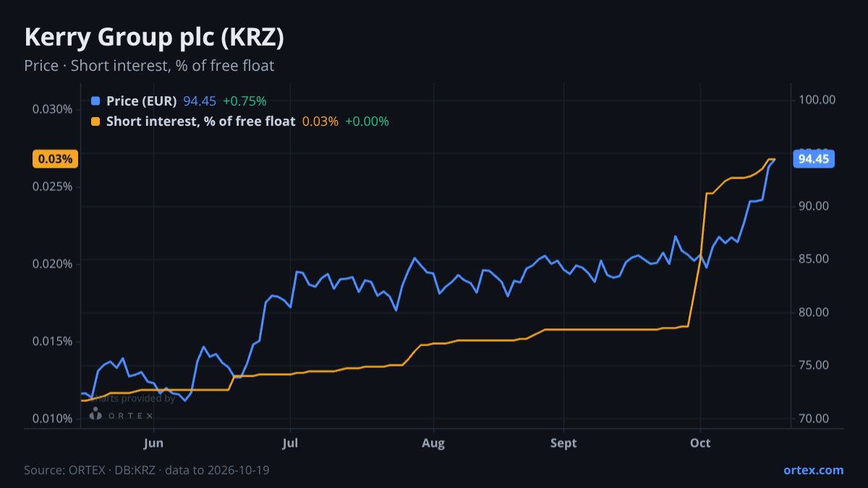The height and width of the screenshot is (488, 868).
Task: Click the Source: ORTEX footer text
Action: click(148, 470)
